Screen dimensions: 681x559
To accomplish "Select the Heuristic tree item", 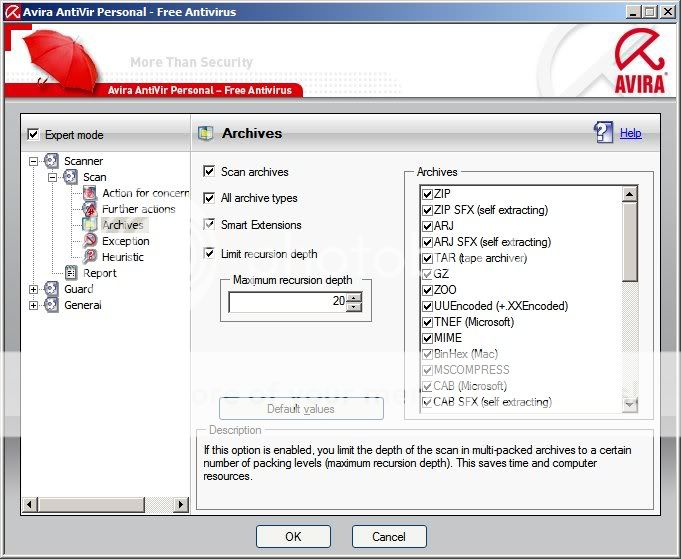I will click(122, 257).
